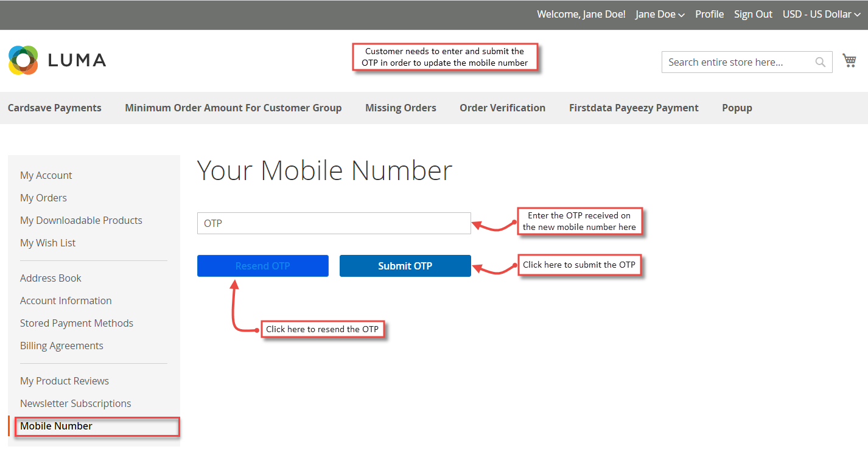Expand the Jane Doe account dropdown
868x452 pixels.
(659, 14)
